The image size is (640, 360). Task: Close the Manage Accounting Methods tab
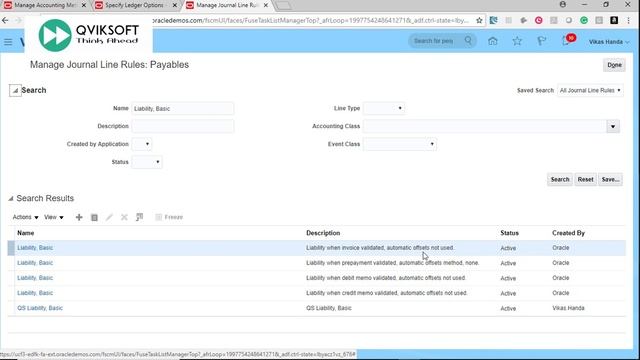[x=84, y=5]
